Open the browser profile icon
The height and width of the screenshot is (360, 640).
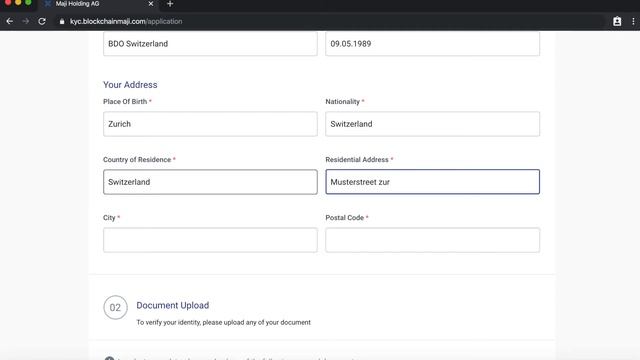(617, 21)
